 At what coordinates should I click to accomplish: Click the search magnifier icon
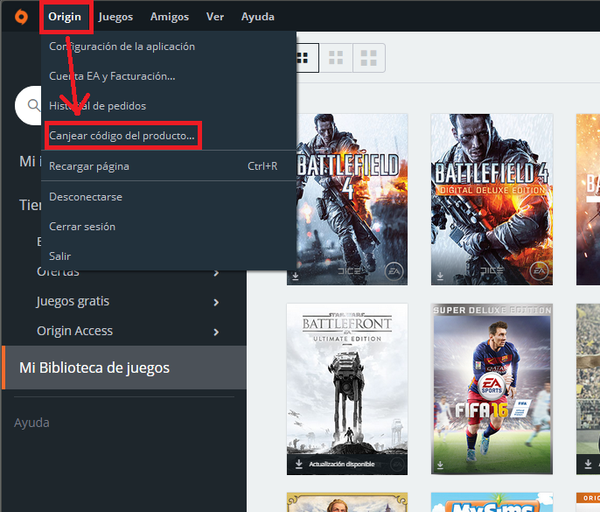click(34, 105)
